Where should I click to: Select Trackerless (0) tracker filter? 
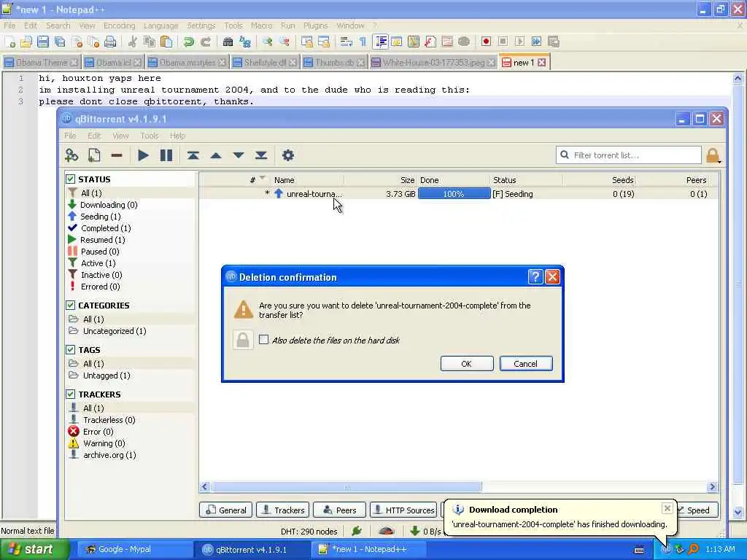pos(109,420)
